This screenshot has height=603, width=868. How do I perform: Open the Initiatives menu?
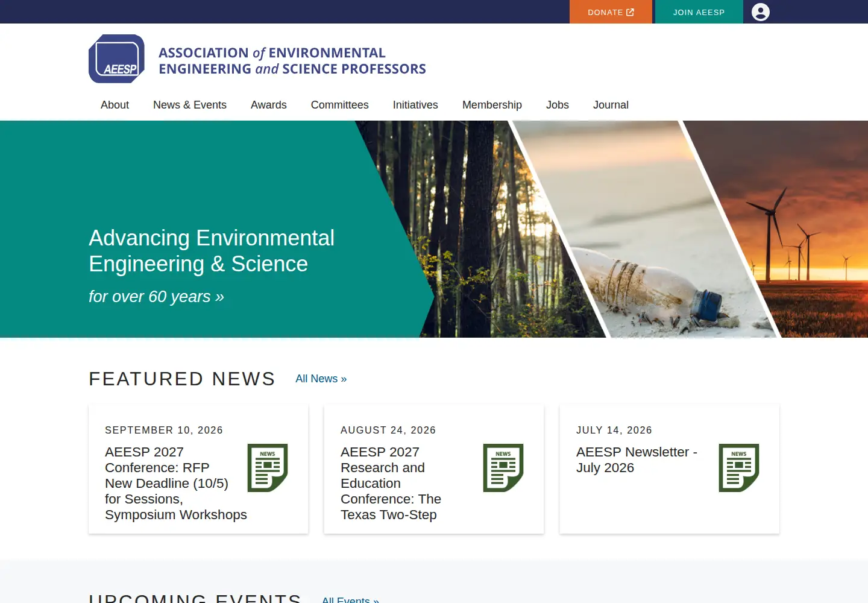click(x=415, y=105)
